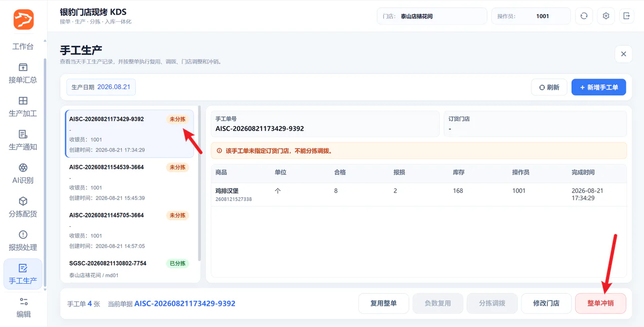Open the 生产通知 sidebar item
This screenshot has width=644, height=327.
[x=23, y=140]
